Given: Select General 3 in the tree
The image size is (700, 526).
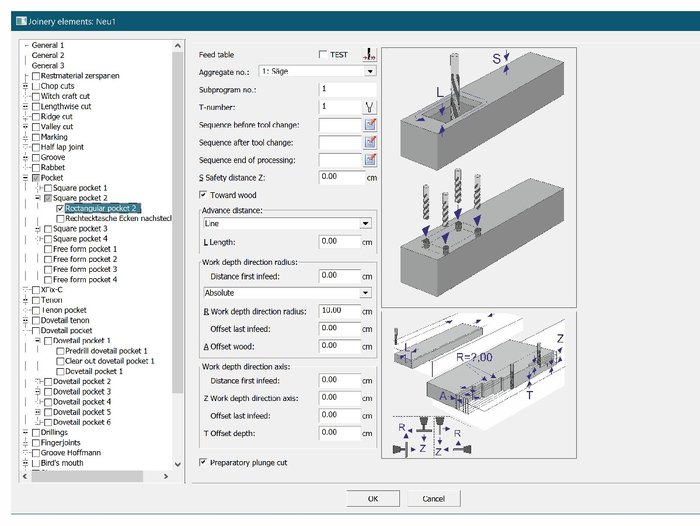Looking at the screenshot, I should pos(48,66).
